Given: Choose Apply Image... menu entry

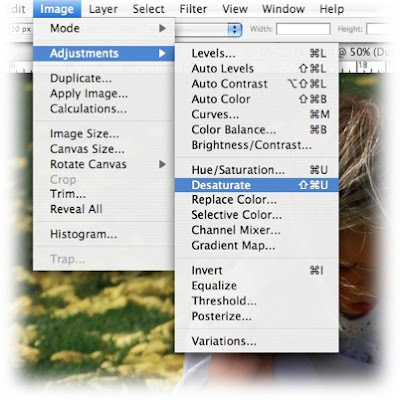Looking at the screenshot, I should click(x=104, y=94).
